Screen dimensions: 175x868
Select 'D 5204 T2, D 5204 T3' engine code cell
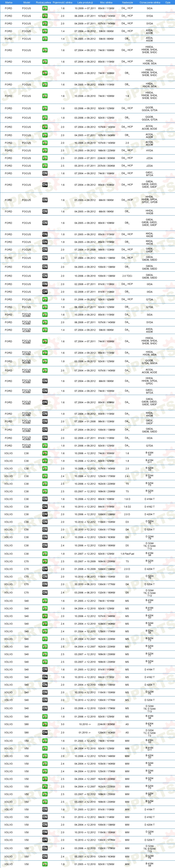[x=149, y=733]
